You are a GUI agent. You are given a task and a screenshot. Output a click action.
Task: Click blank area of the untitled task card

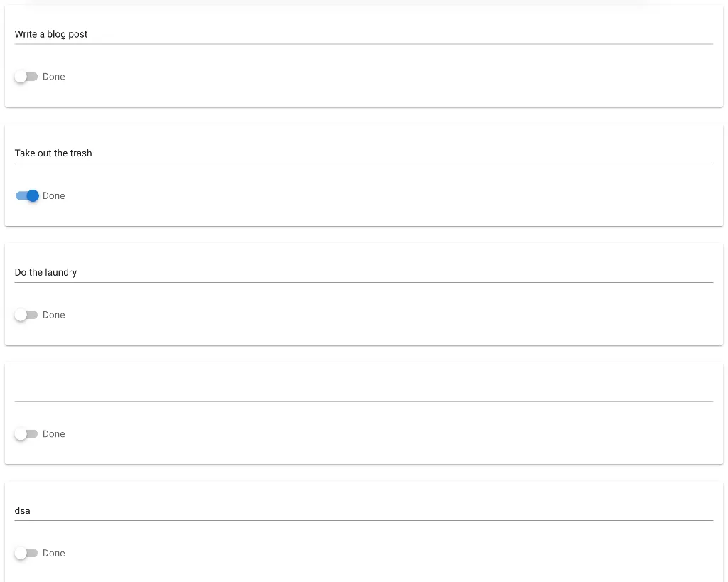click(427, 439)
